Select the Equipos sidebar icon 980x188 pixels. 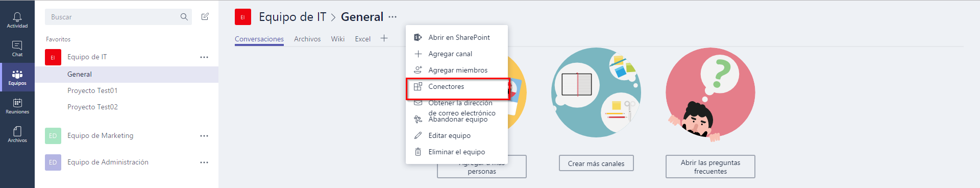(x=17, y=77)
